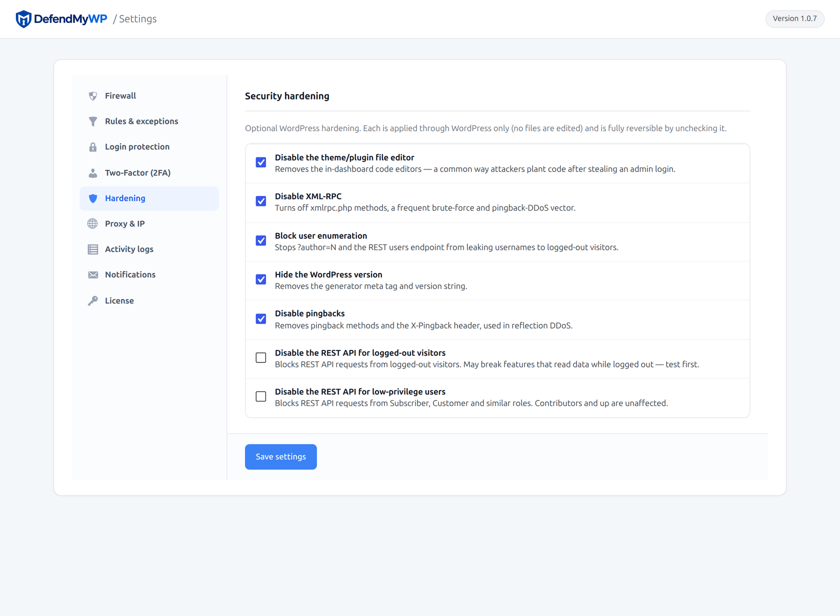Enable Disable REST API for low-privilege users

point(261,397)
